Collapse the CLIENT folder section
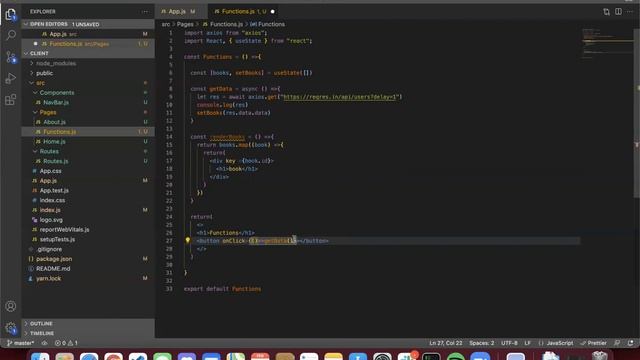640x360 pixels. [x=88, y=53]
